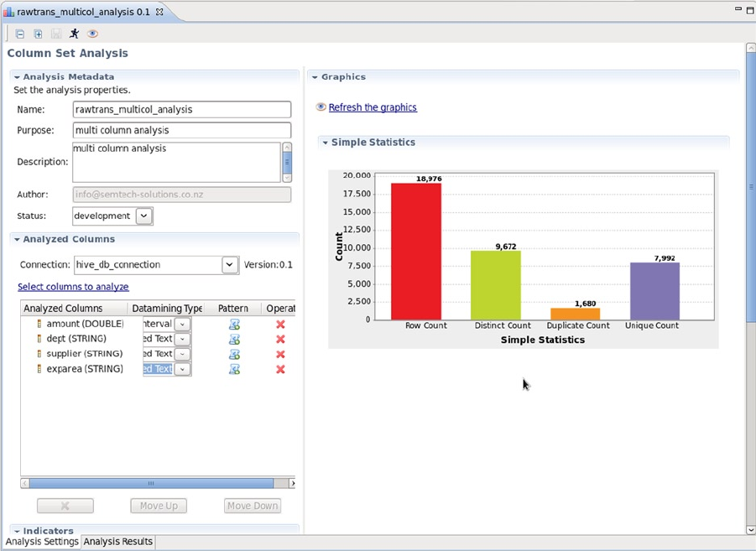The image size is (756, 551).
Task: Switch to the Analysis Results tab
Action: pyautogui.click(x=118, y=542)
